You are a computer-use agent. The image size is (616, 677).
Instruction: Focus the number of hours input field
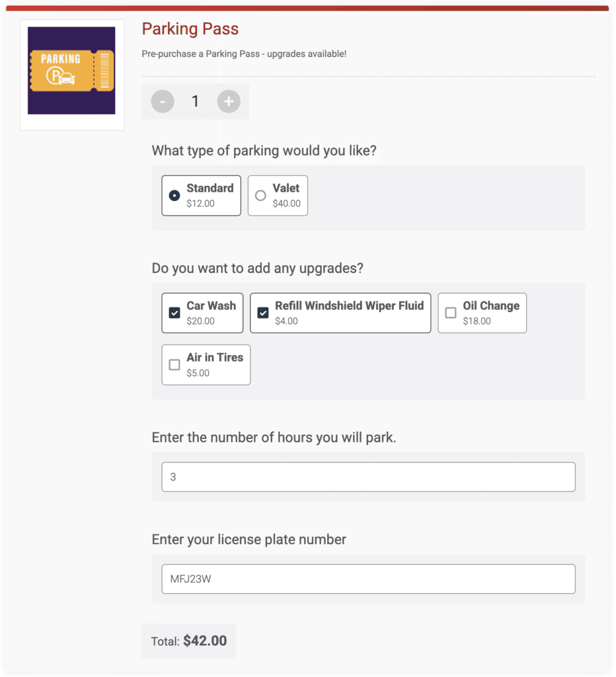[x=368, y=477]
